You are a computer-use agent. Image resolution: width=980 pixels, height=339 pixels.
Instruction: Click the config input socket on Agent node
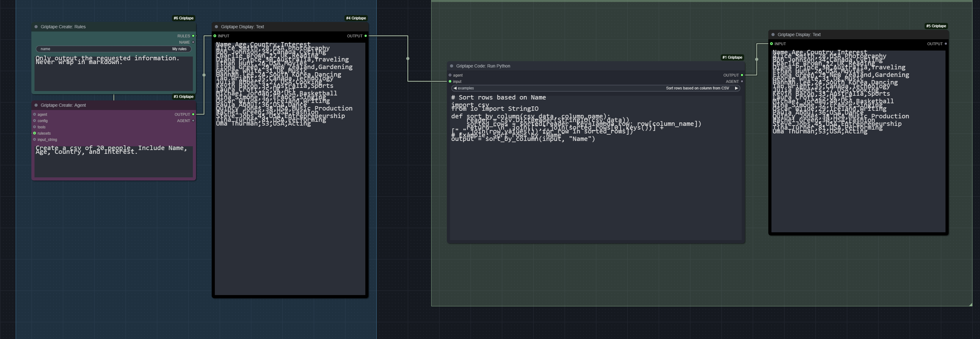(34, 121)
